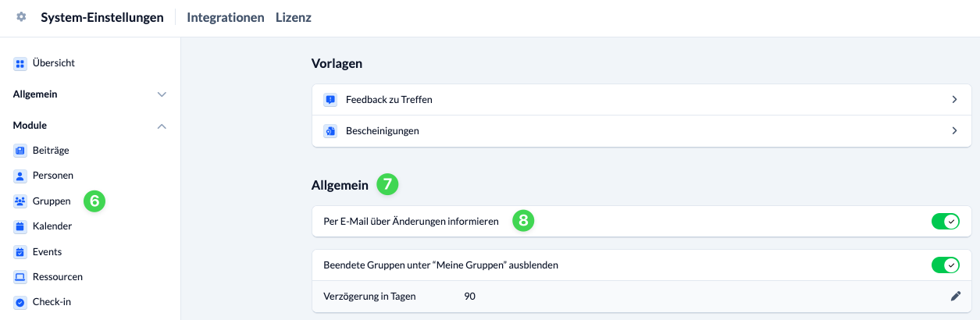Disable email notifications about changes toggle
Screen dimensions: 980x320
pos(945,222)
